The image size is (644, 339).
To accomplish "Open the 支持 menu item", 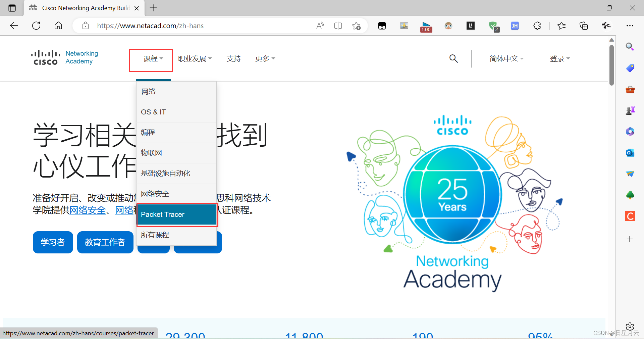I will point(234,59).
